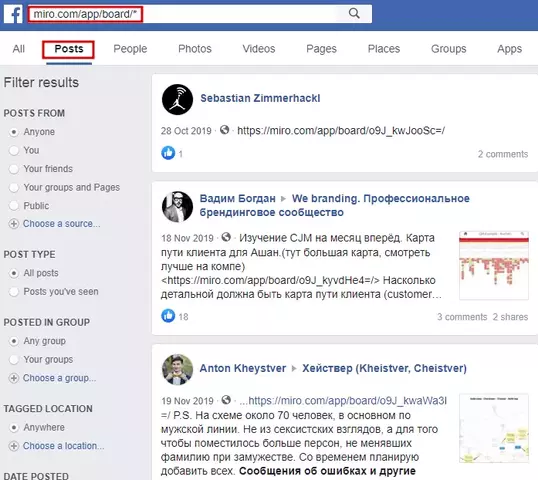Image resolution: width=538 pixels, height=480 pixels.
Task: Select 'Posts you've seen' radio option
Action: coord(14,292)
